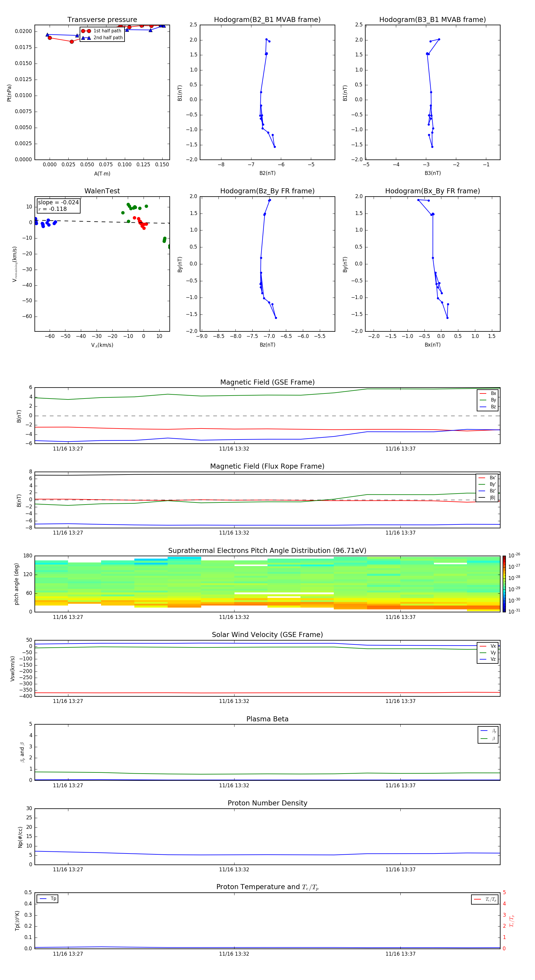
Task: Click '|B|' legend entry in Flux Rope panel
Action: [487, 498]
